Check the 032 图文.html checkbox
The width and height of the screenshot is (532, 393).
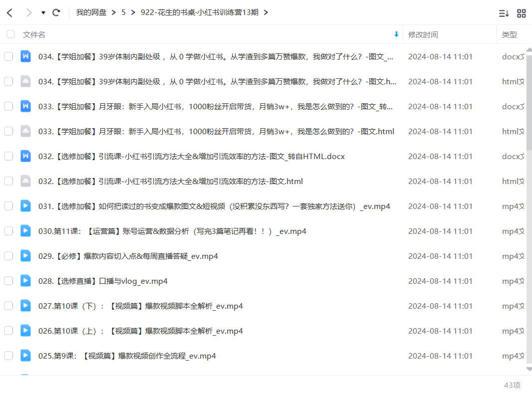pyautogui.click(x=8, y=181)
